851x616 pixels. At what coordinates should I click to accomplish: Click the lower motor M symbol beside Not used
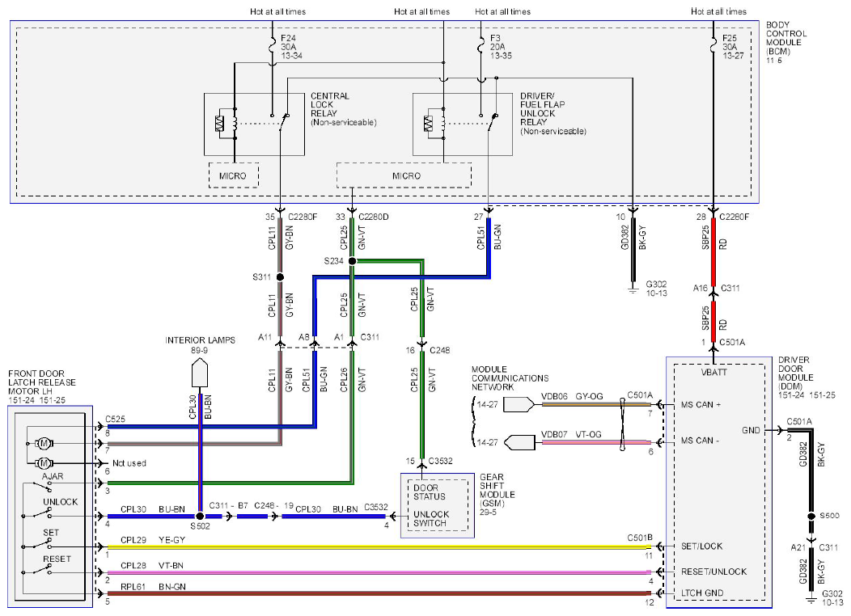[44, 463]
